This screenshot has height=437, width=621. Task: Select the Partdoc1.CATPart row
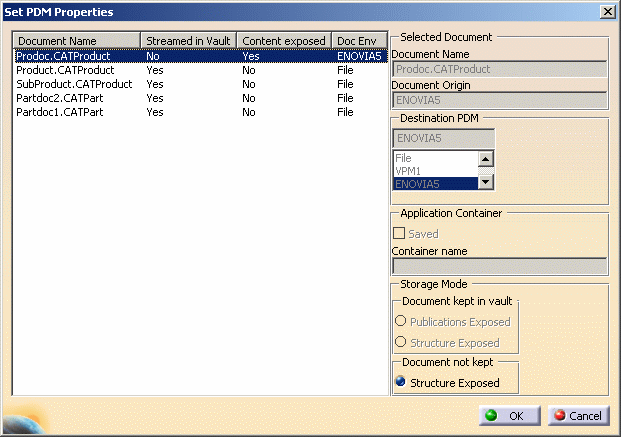pos(201,112)
